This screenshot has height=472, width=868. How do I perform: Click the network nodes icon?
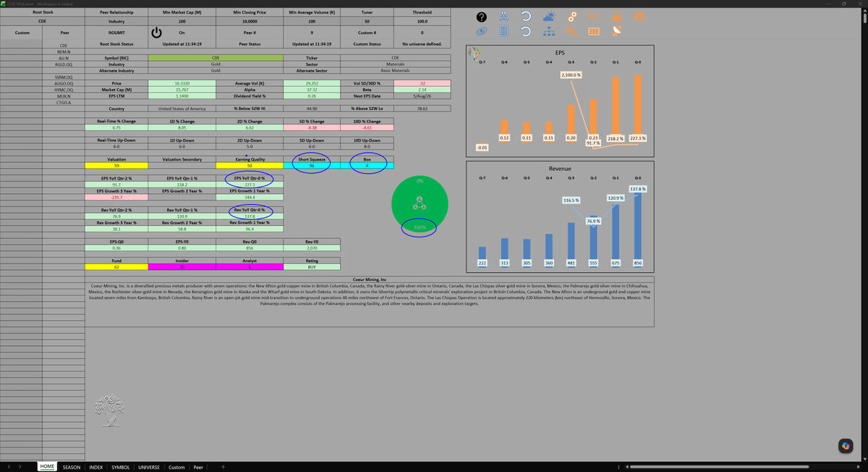click(x=504, y=17)
